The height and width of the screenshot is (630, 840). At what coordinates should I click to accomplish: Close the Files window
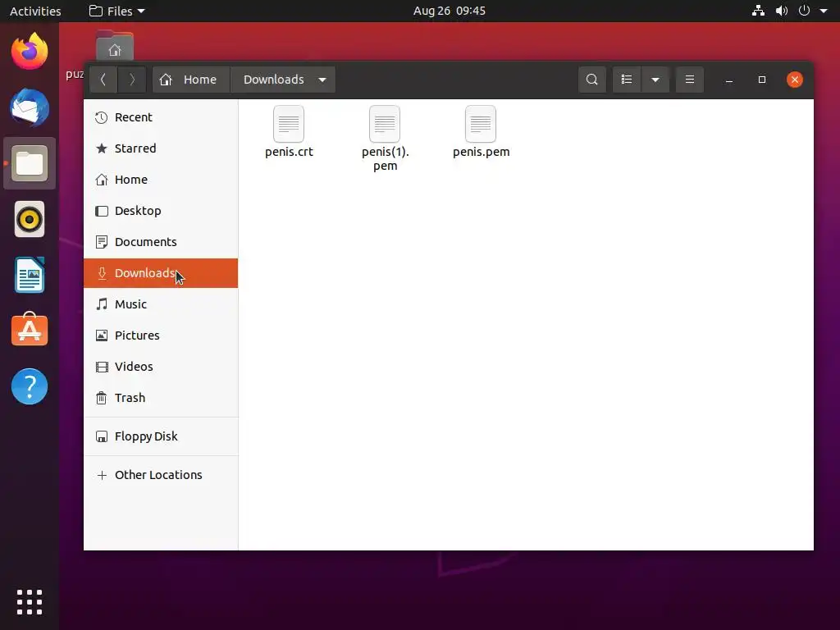[794, 80]
